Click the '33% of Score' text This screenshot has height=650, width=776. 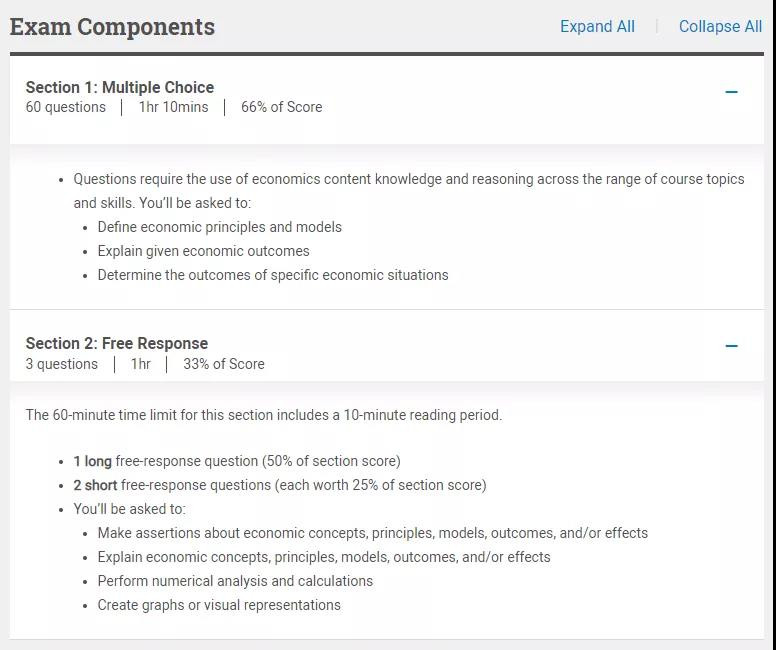224,364
